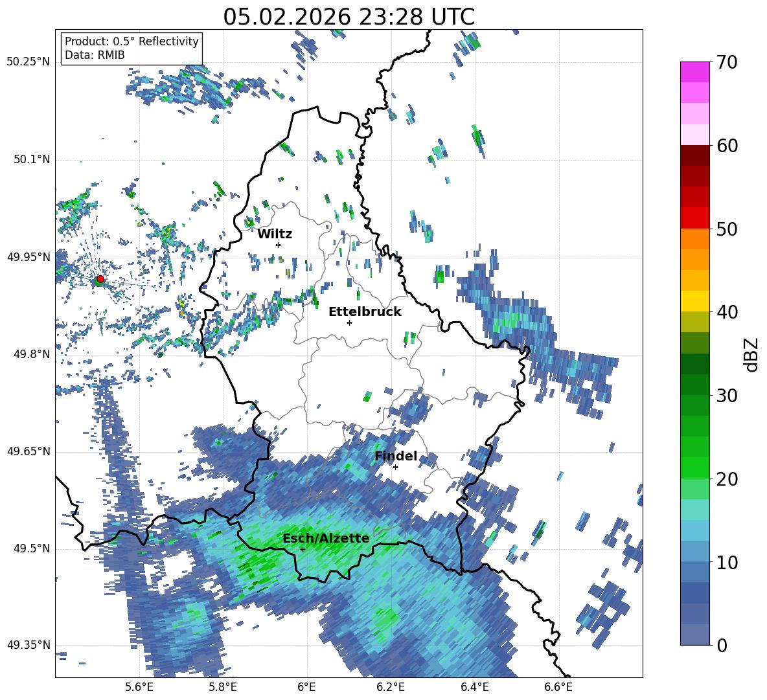Click the 70 tick label on colorbar
The width and height of the screenshot is (767, 700).
point(727,63)
